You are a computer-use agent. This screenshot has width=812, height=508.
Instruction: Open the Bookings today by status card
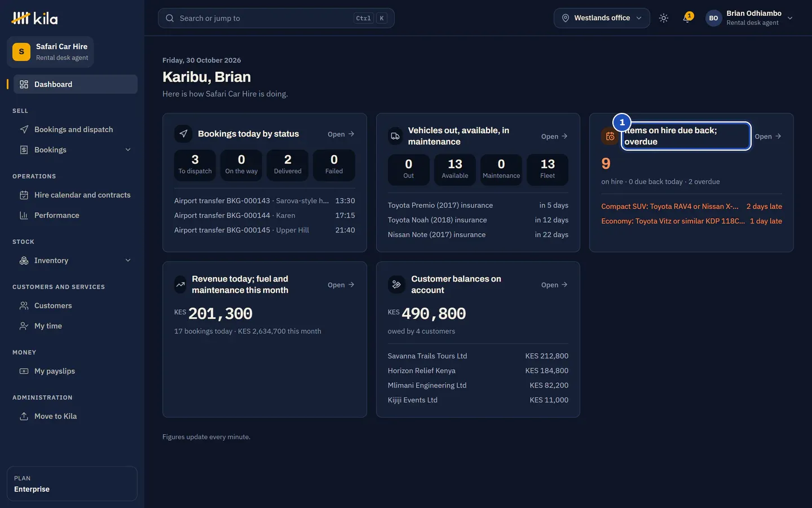[341, 134]
